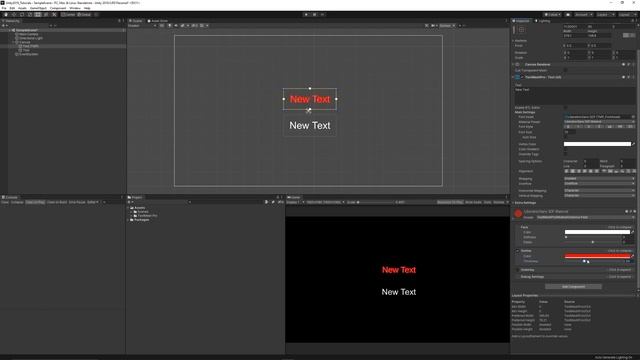Toggle Cull Transparent Mesh checkbox

click(x=565, y=70)
